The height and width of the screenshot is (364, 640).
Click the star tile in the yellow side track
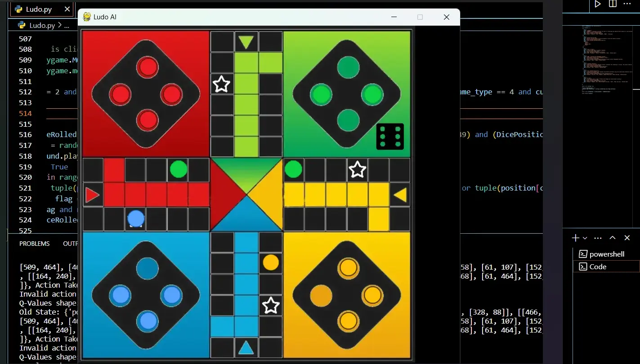[357, 170]
